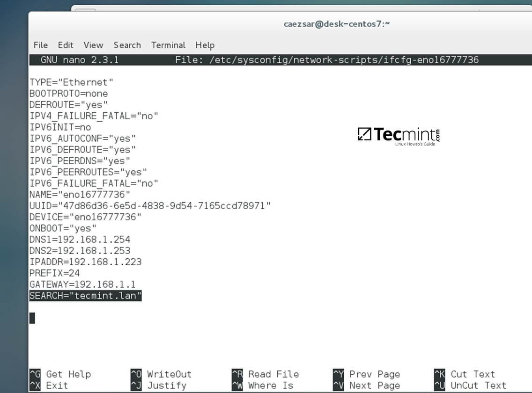Viewport: 532px width, 393px height.
Task: Click the ^K Cut Text shortcut label
Action: (465, 374)
